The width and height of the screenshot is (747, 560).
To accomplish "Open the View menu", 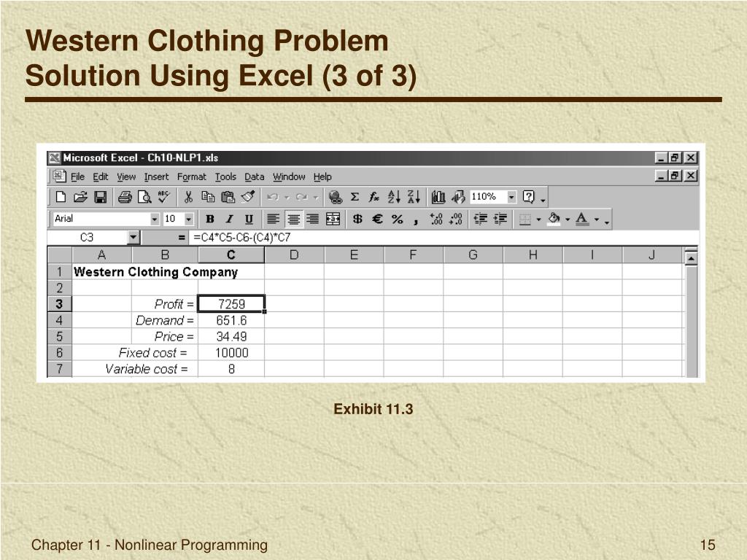I will [126, 176].
